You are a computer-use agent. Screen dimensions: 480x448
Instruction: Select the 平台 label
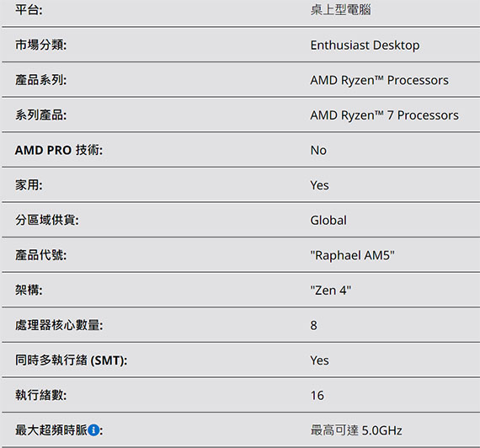point(29,10)
